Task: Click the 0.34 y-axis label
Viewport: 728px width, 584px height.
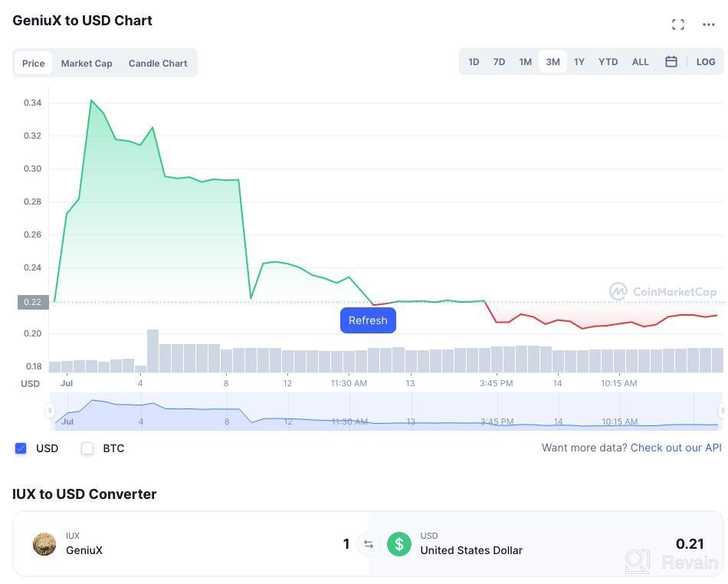Action: pos(32,103)
